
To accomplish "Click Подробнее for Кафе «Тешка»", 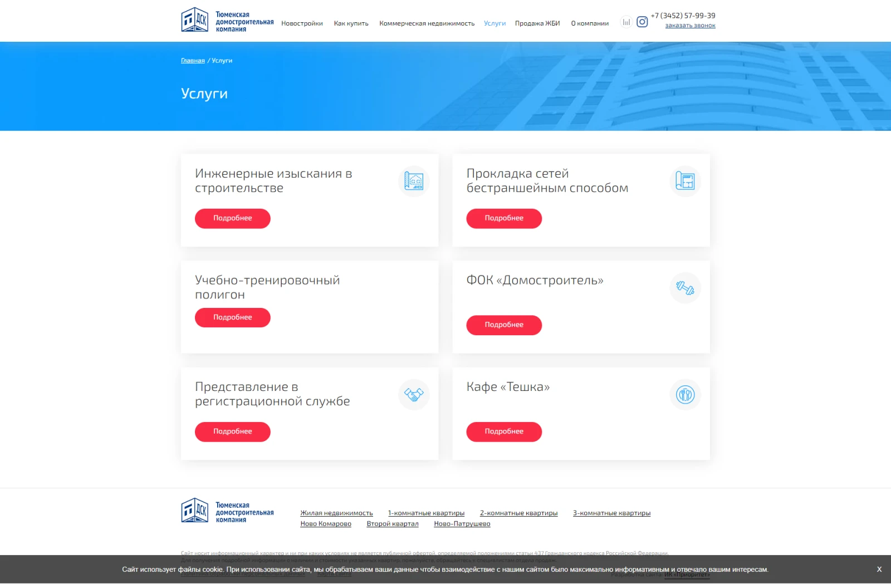I will coord(504,432).
